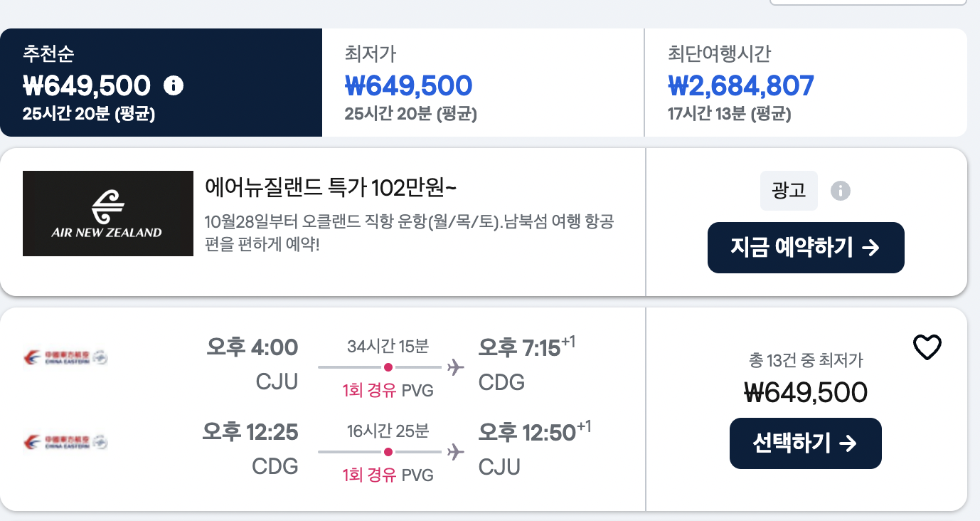Select the China Eastern logo on the outbound flight
The width and height of the screenshot is (980, 521).
point(65,358)
